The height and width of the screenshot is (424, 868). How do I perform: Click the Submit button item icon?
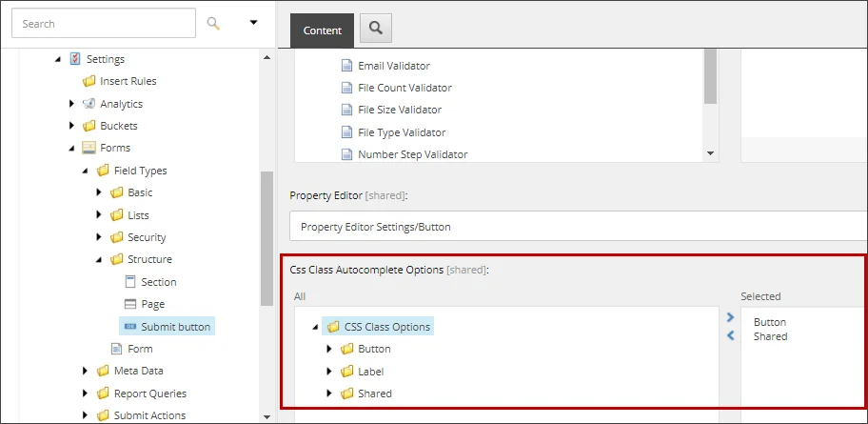coord(130,327)
